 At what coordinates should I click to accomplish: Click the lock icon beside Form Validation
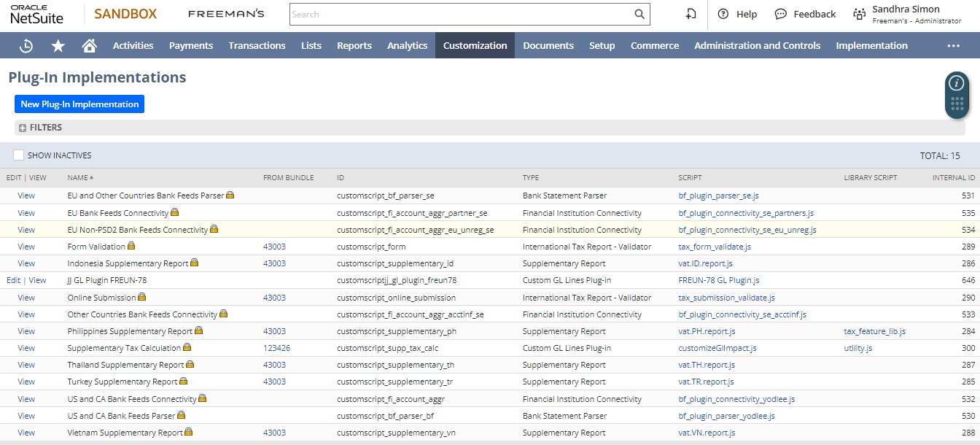(131, 247)
